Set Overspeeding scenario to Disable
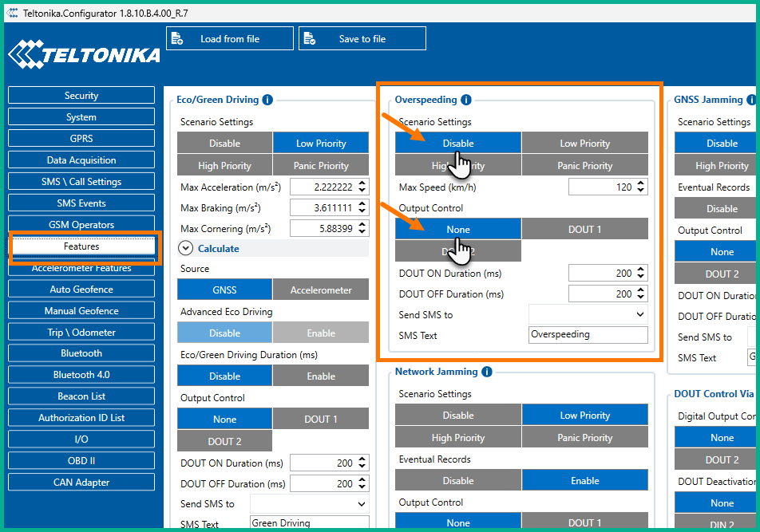This screenshot has width=760, height=532. 457,144
